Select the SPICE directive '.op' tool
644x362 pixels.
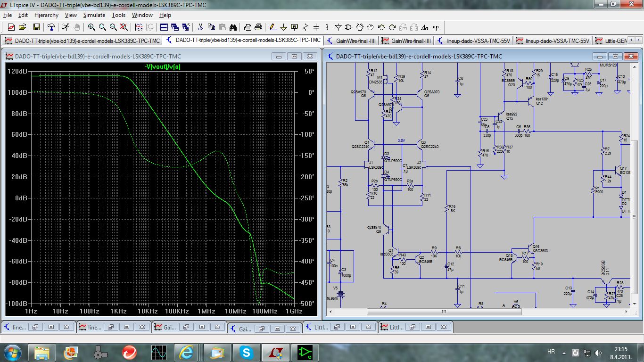[x=436, y=27]
